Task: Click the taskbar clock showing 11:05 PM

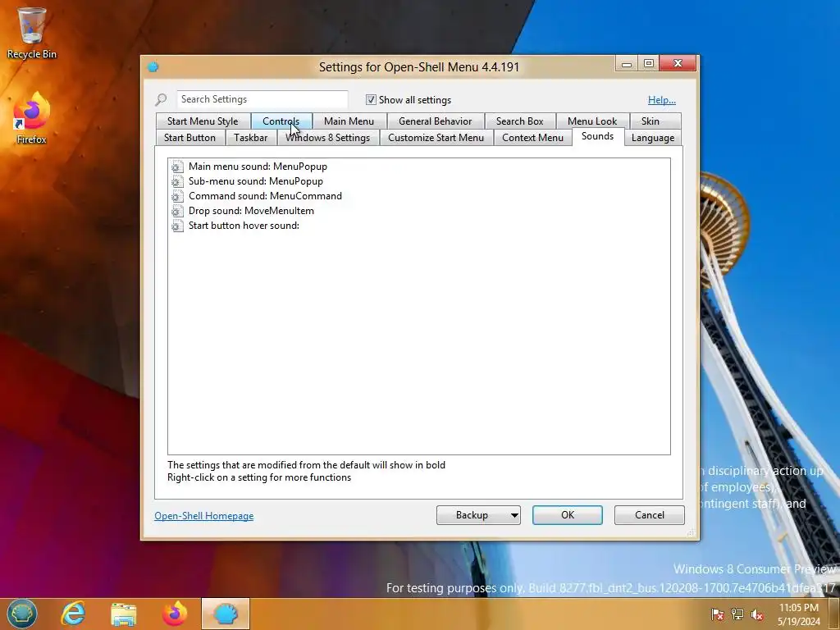Action: (799, 614)
